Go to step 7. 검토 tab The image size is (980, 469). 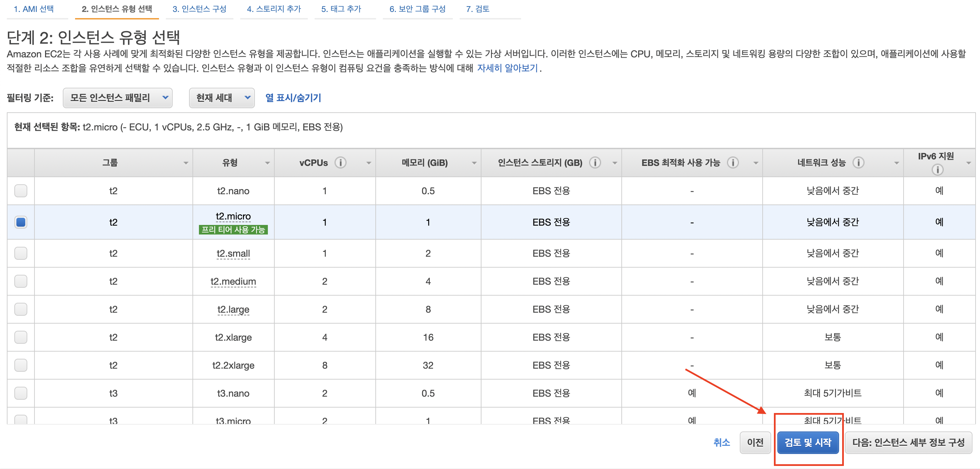478,9
